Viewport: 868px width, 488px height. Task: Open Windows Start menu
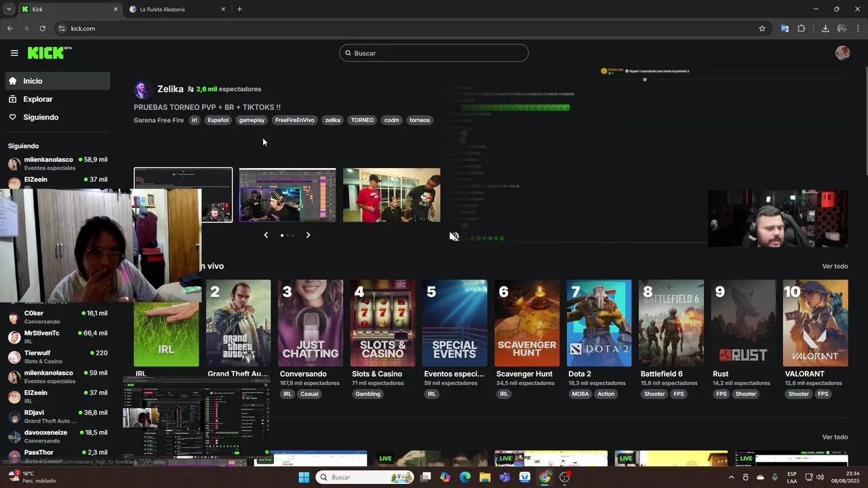(x=304, y=477)
